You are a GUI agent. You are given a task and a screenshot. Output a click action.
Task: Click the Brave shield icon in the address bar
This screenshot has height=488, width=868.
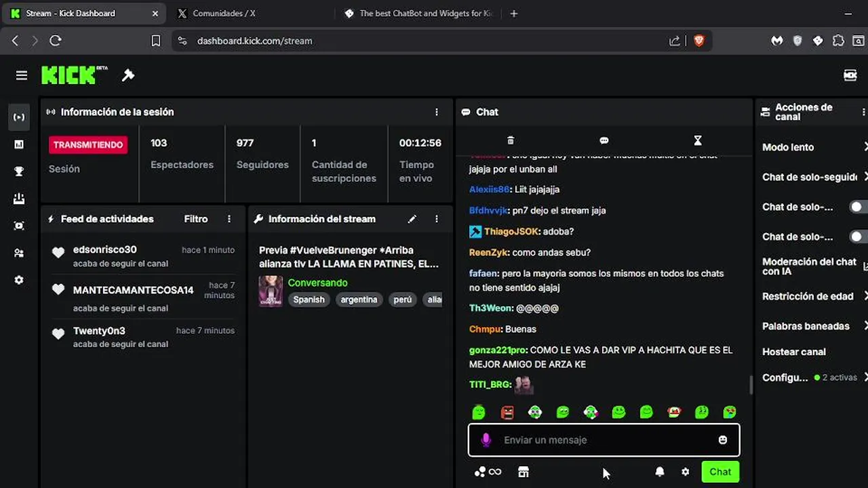699,41
